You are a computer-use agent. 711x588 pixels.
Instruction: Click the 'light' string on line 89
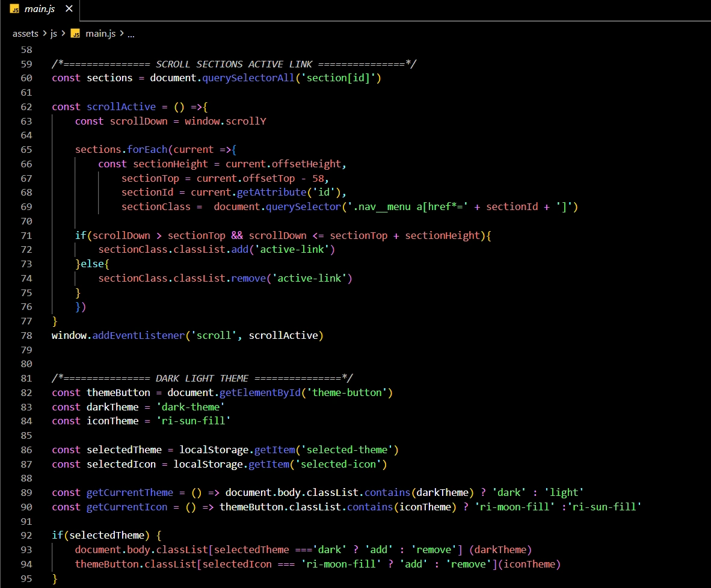(x=564, y=493)
